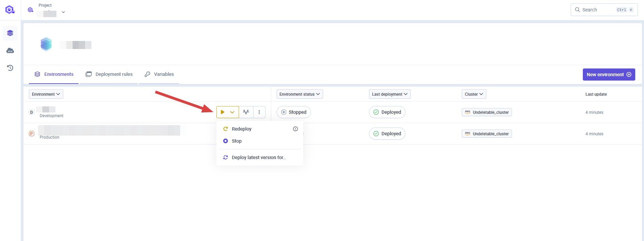Click the info icon beside Redeploy
Image resolution: width=644 pixels, height=241 pixels.
click(x=295, y=129)
